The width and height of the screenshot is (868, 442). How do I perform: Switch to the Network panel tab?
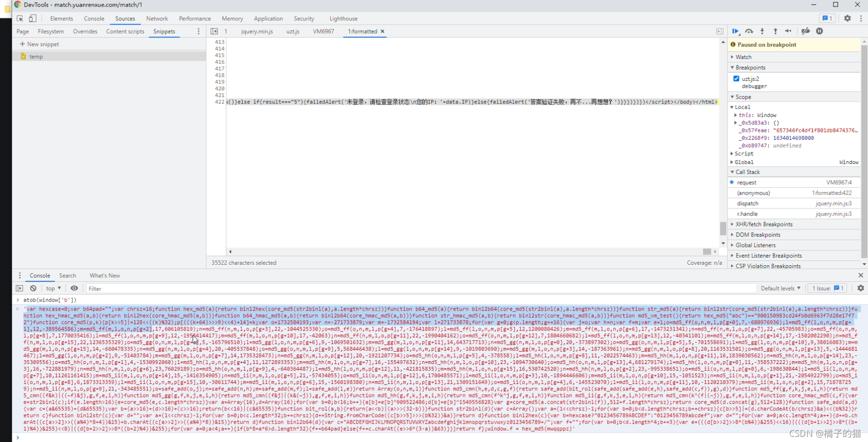(157, 18)
